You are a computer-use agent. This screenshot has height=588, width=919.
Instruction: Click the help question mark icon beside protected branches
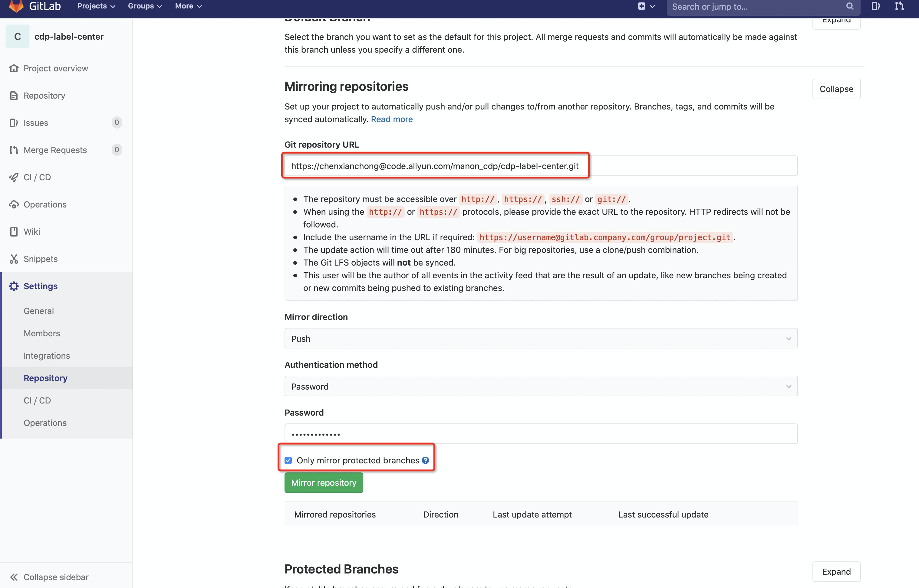[425, 460]
